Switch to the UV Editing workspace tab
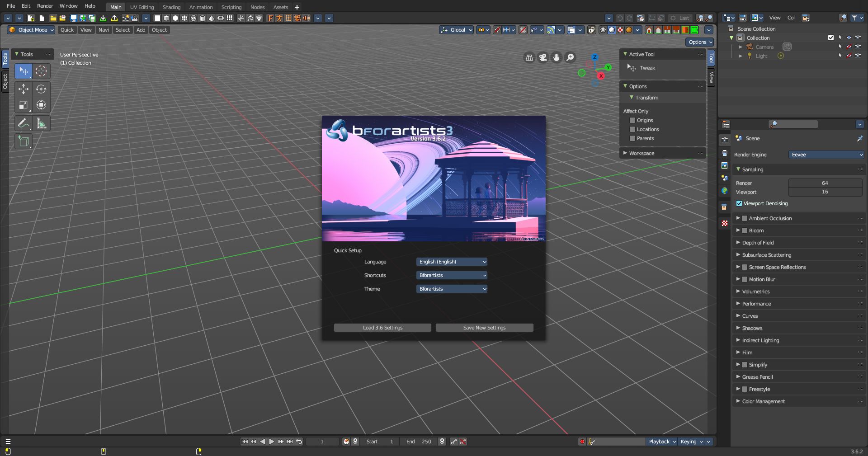Image resolution: width=868 pixels, height=456 pixels. click(x=142, y=7)
